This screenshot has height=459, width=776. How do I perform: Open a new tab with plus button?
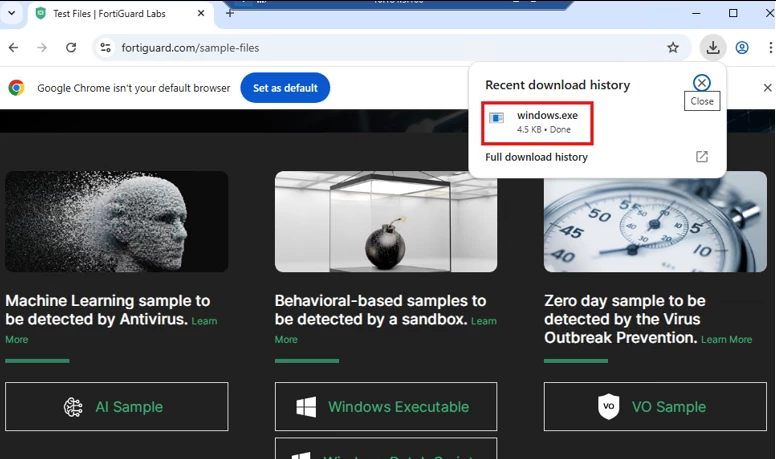click(230, 13)
